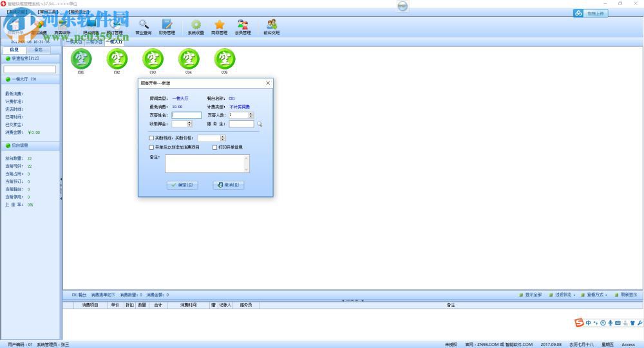Click the Sogou S input method logo

[x=579, y=322]
